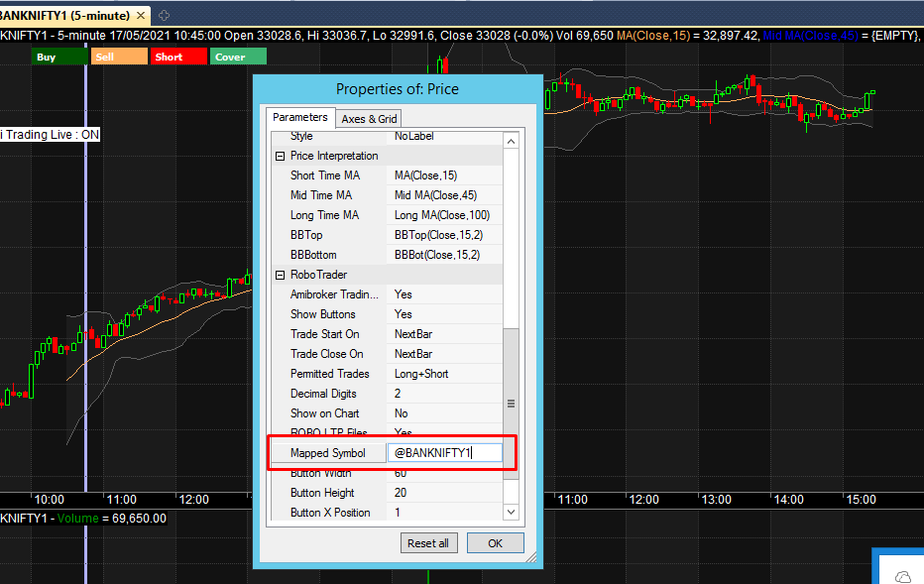Click the Mid MA(Close,45) legend in title
Image resolution: width=924 pixels, height=584 pixels.
coord(810,36)
